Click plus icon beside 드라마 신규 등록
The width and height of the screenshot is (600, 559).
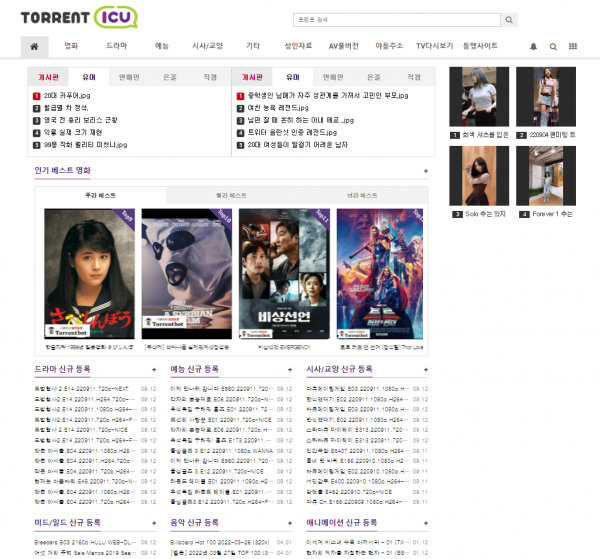tap(153, 369)
